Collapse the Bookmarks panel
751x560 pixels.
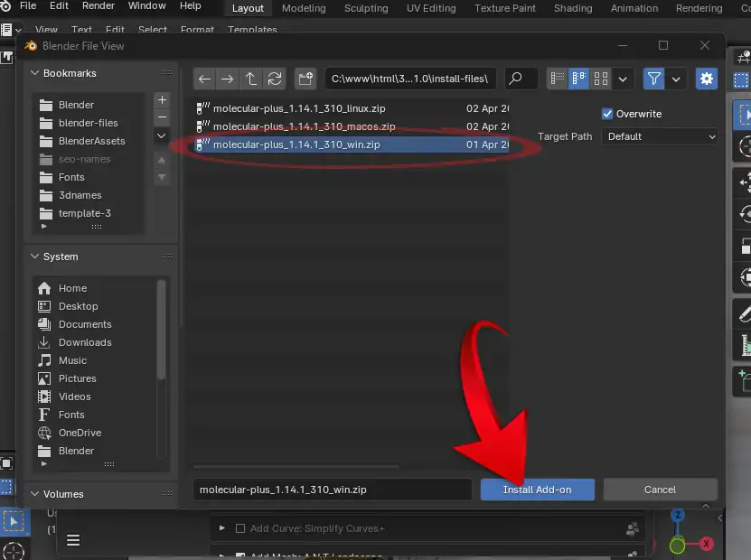34,73
